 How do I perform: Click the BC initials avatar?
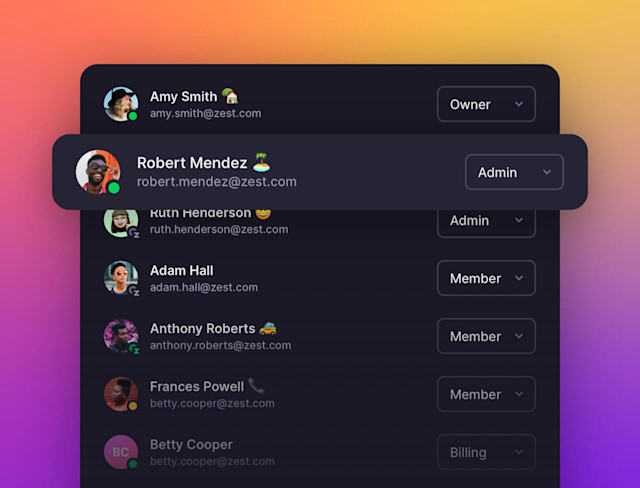(x=121, y=452)
